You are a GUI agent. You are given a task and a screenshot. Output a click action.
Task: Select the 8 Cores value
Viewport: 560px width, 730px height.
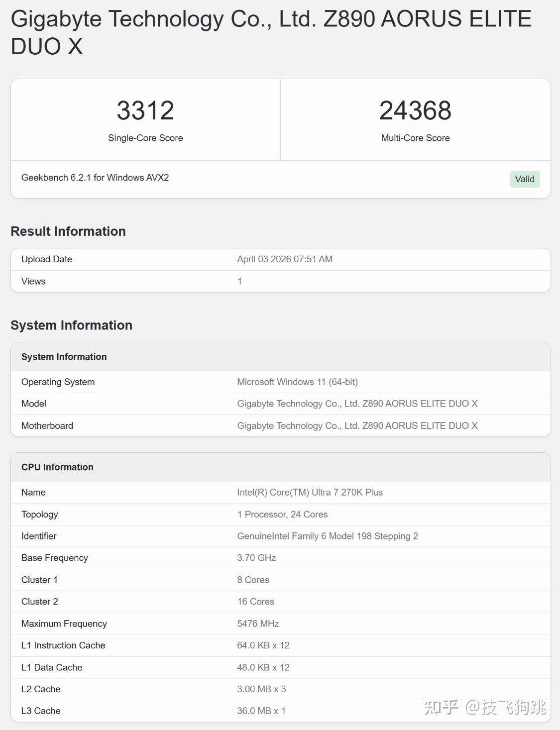(x=253, y=580)
